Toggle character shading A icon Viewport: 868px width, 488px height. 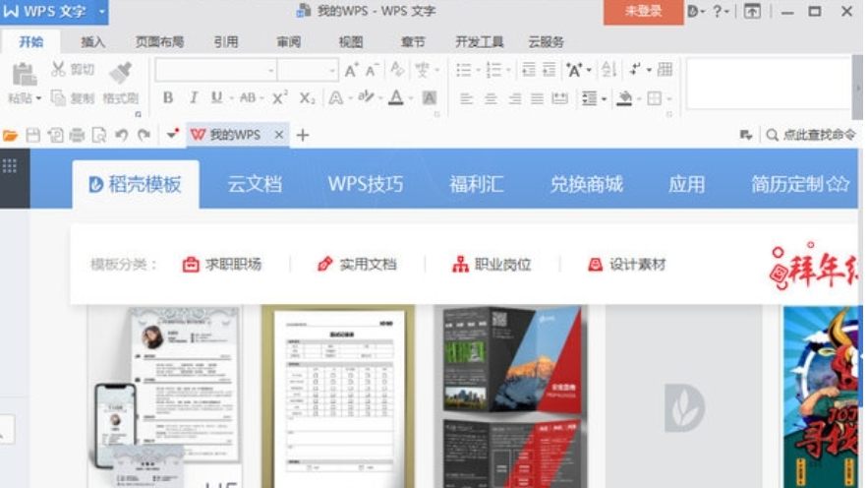(x=429, y=98)
